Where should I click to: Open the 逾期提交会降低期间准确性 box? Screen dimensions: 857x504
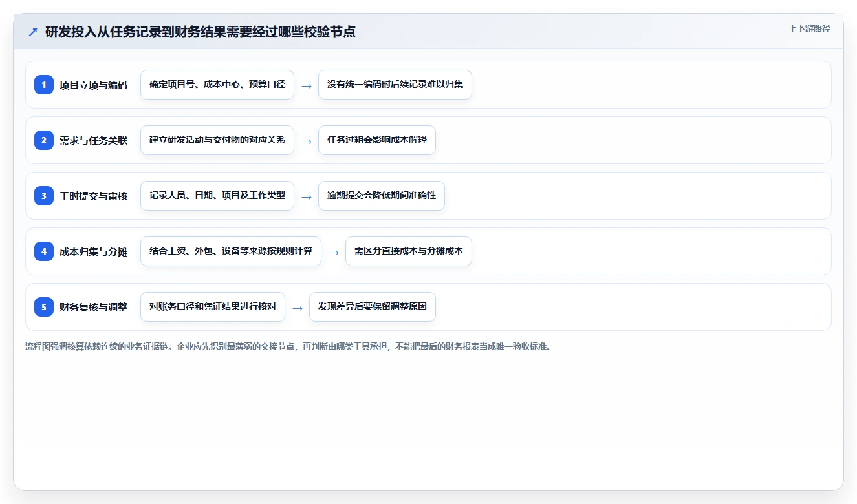point(382,196)
